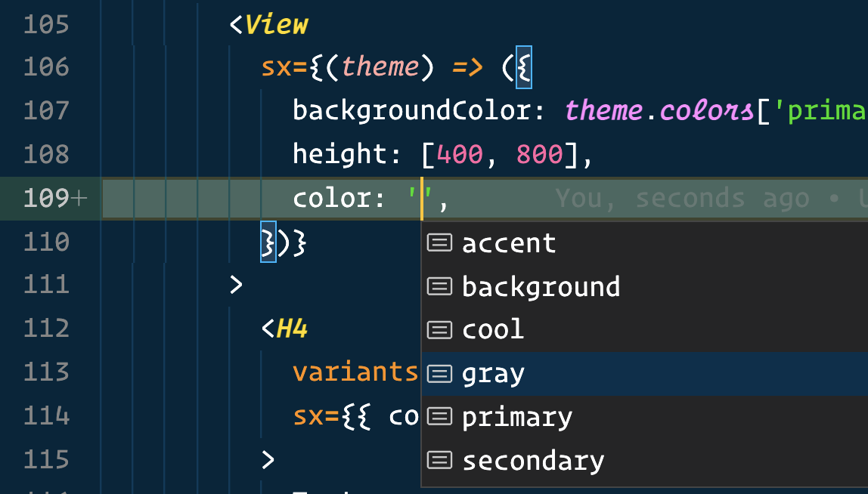868x494 pixels.
Task: Click line number 115 in the gutter
Action: 47,460
